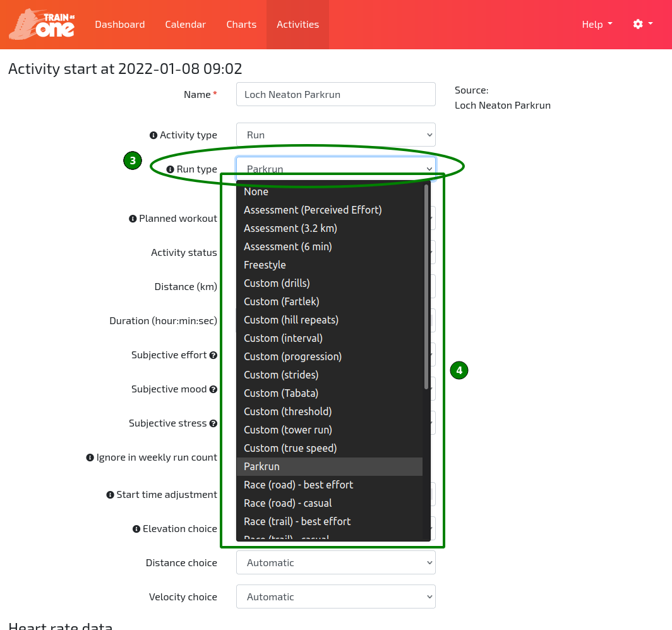Viewport: 672px width, 630px height.
Task: Click the info icon for Start time adjustment
Action: pyautogui.click(x=109, y=494)
